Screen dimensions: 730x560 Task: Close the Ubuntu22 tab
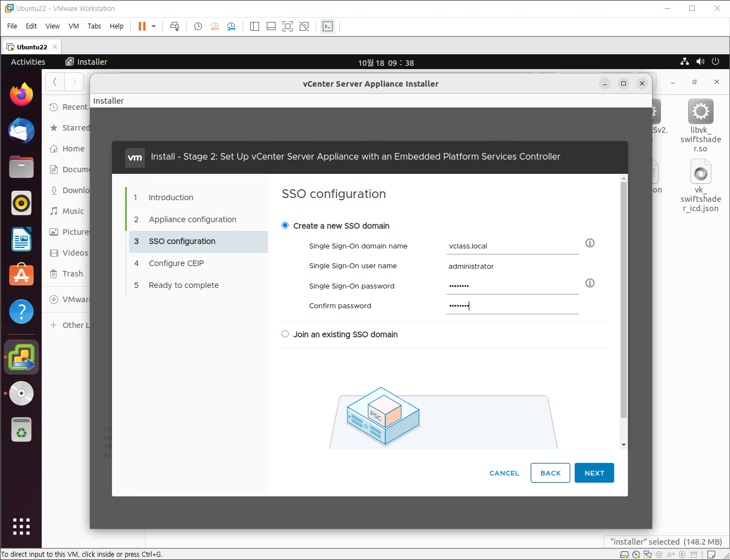coord(55,47)
